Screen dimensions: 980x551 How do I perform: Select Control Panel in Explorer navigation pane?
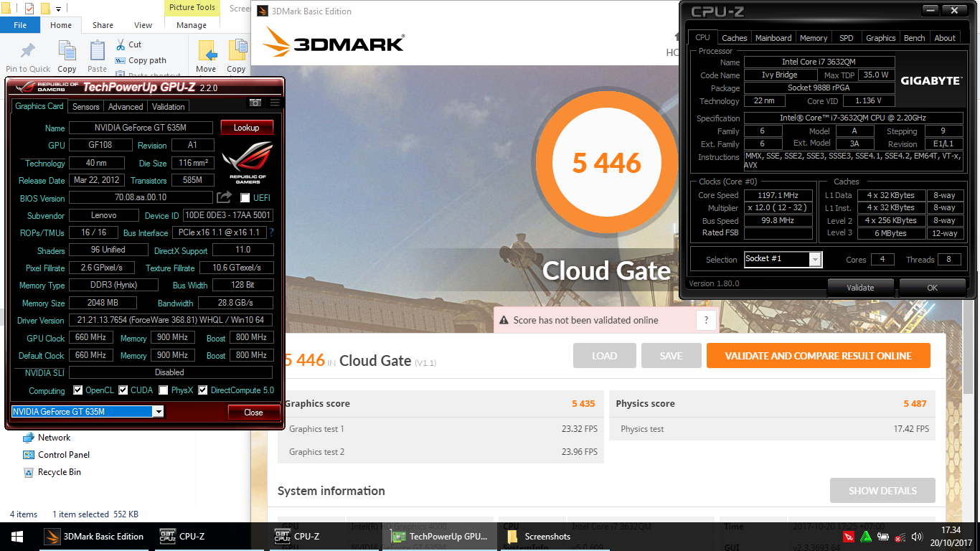pyautogui.click(x=57, y=455)
